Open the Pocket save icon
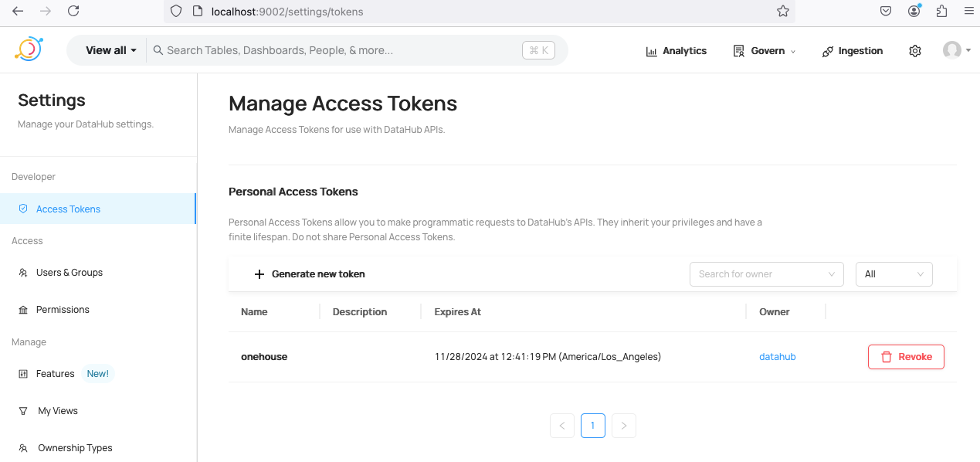The height and width of the screenshot is (462, 980). pyautogui.click(x=886, y=11)
